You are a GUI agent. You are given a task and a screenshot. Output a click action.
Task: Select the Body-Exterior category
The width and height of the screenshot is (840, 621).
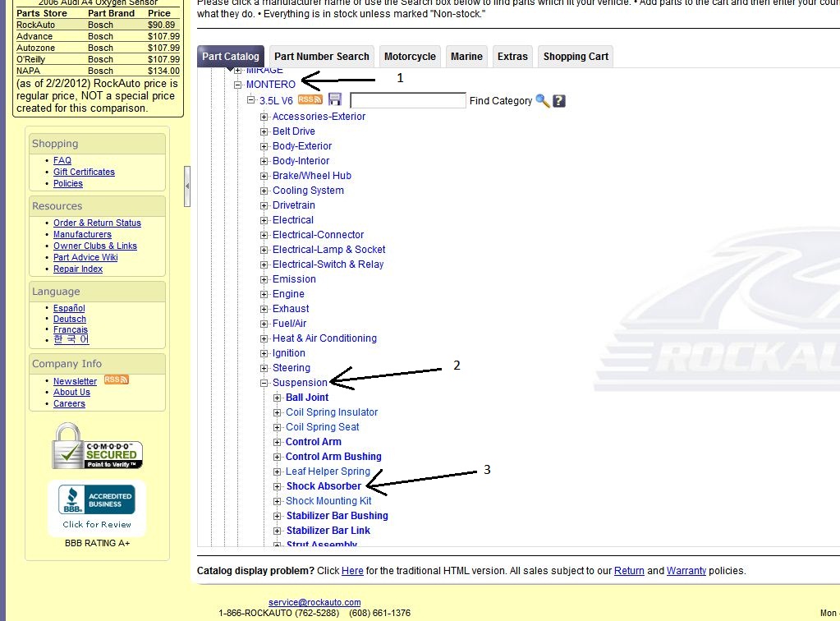[x=302, y=146]
